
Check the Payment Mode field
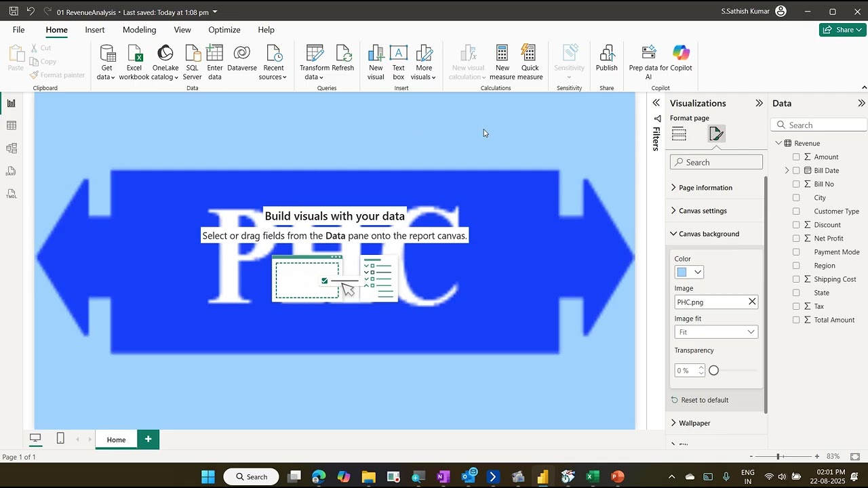[x=796, y=251]
